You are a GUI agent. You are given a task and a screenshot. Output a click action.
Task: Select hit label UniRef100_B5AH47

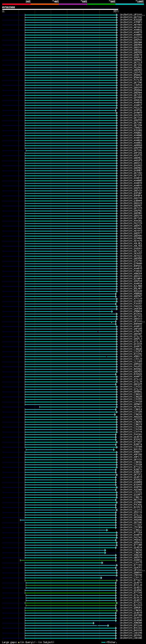(131, 75)
